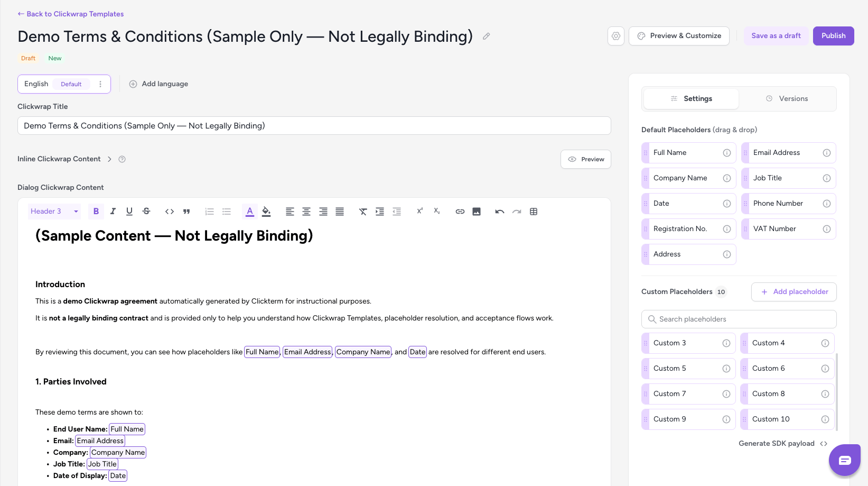Create a bulleted list
The image size is (868, 486).
227,212
